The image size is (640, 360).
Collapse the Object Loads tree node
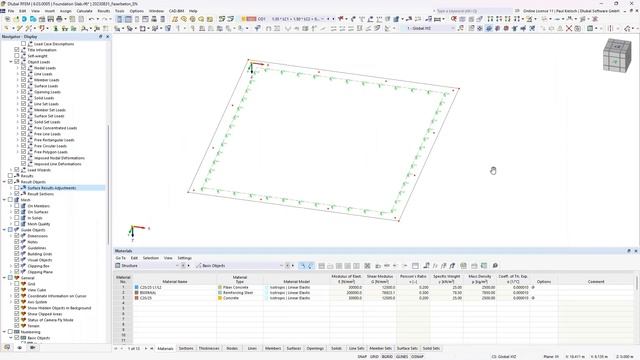point(11,62)
